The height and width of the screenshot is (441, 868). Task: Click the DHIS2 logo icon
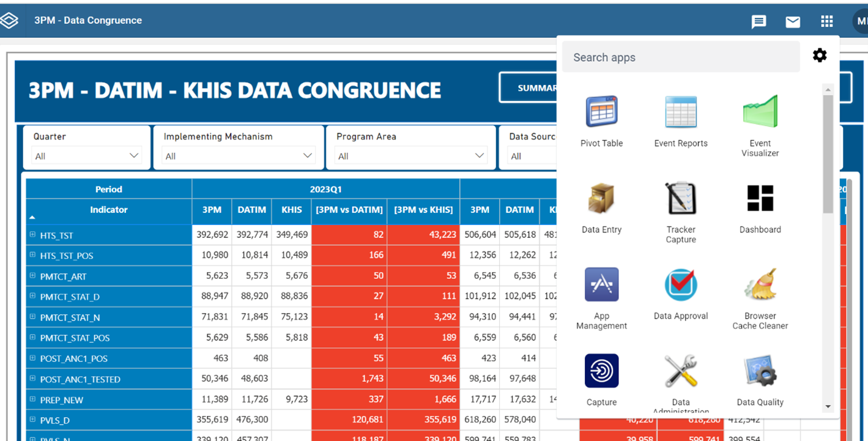(9, 20)
